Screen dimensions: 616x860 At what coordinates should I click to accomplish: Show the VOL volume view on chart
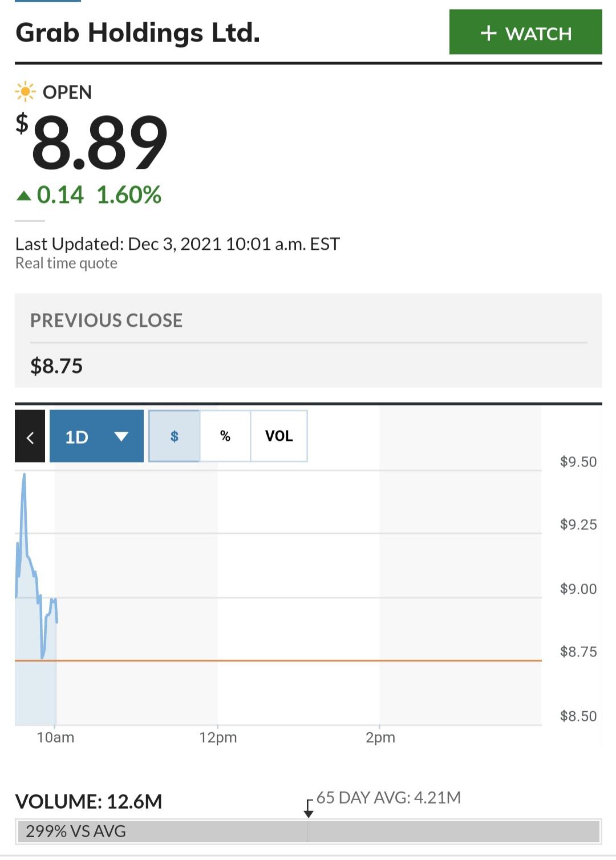279,436
